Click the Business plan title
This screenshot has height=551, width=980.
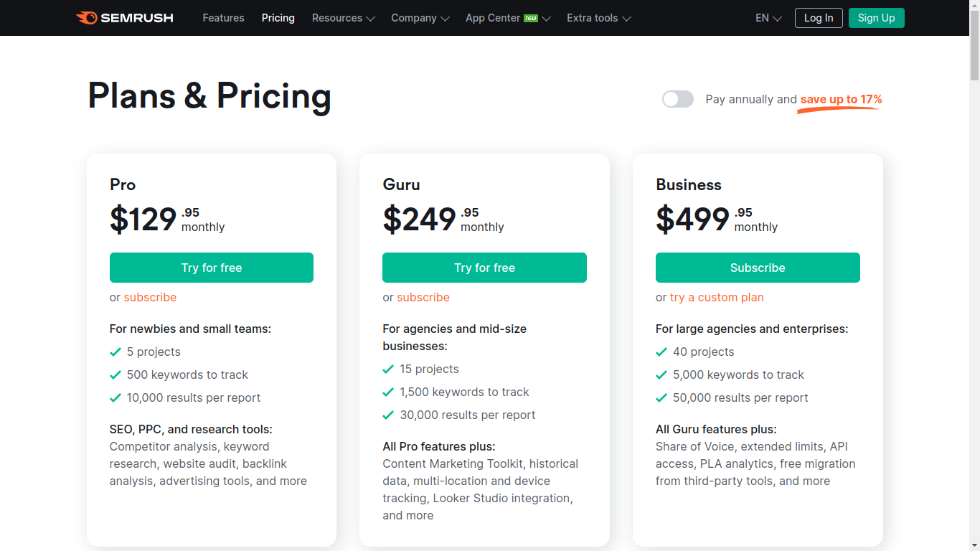689,184
